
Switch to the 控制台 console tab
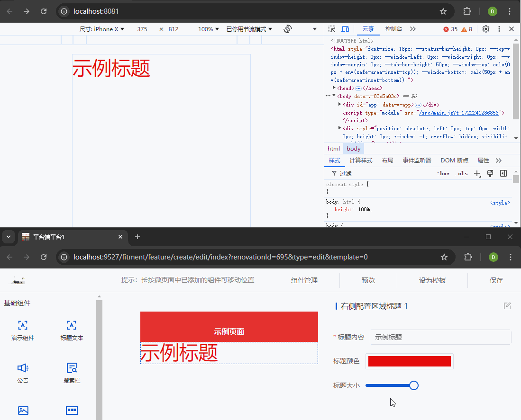[393, 29]
